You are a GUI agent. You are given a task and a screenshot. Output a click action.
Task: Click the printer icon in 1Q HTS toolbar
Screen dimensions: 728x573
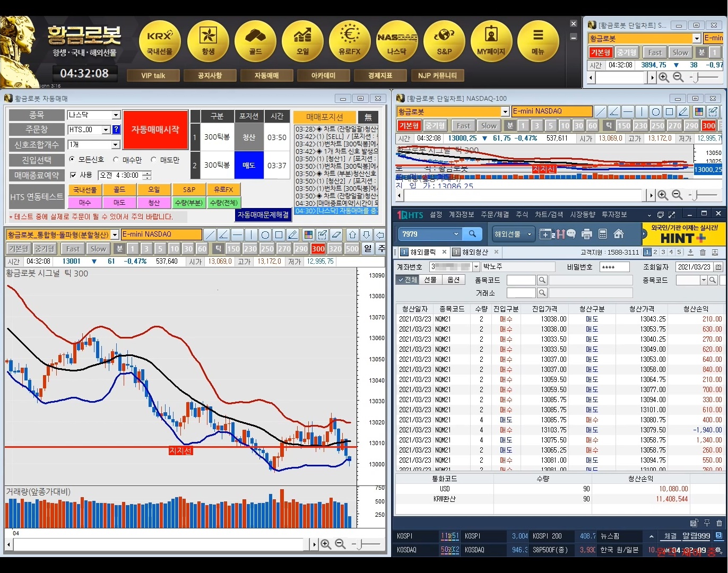tap(587, 234)
